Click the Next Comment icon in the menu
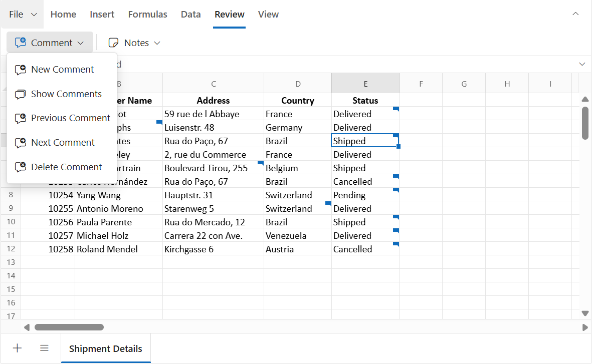593x364 pixels. point(21,143)
